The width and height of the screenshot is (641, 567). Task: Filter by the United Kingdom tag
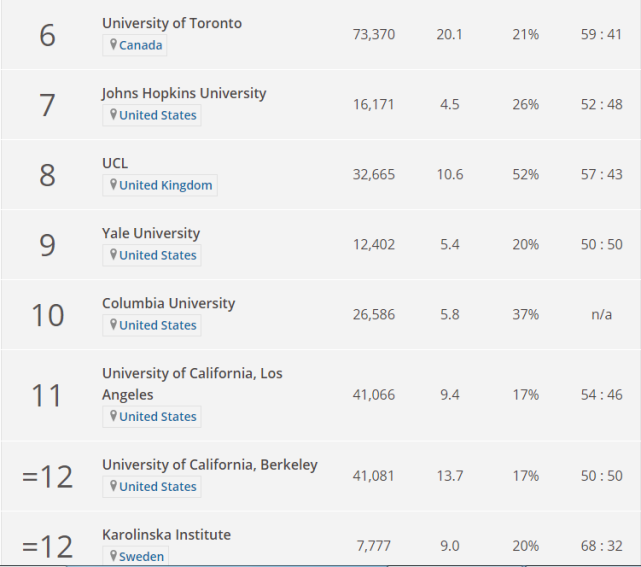165,185
